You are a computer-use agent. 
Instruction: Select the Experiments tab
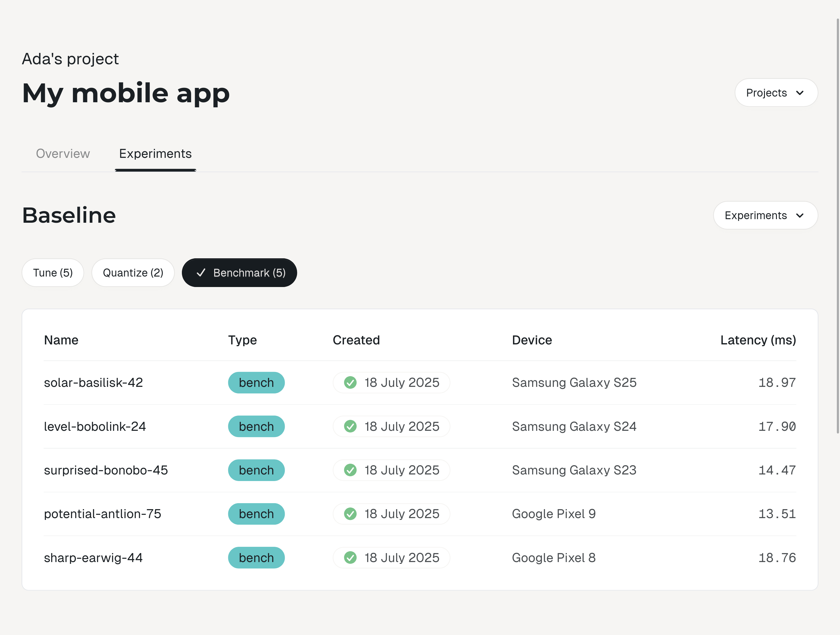point(155,154)
